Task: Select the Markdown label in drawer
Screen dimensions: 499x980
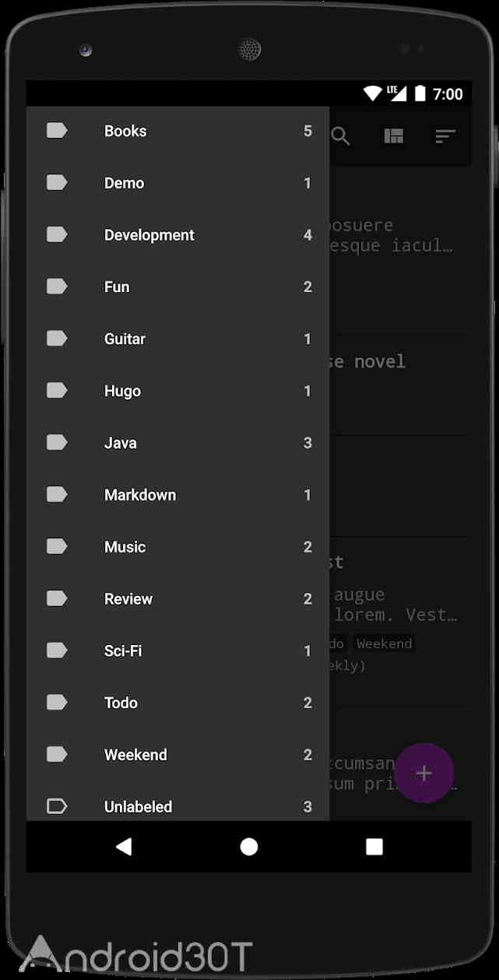Action: (x=177, y=495)
